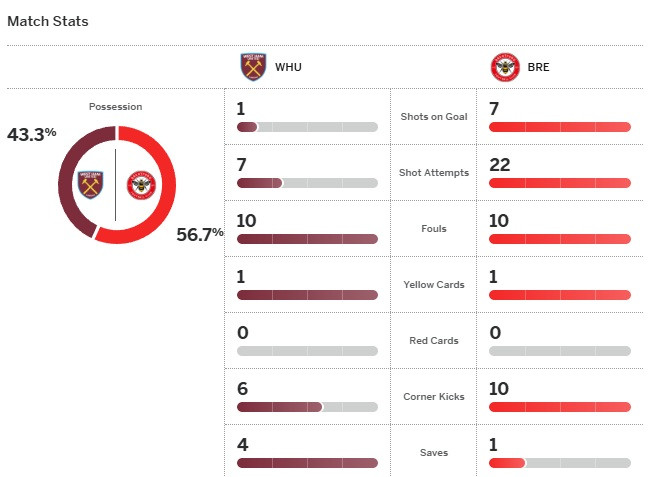
Task: Click WHU's Corner Kicks bar
Action: click(x=307, y=407)
